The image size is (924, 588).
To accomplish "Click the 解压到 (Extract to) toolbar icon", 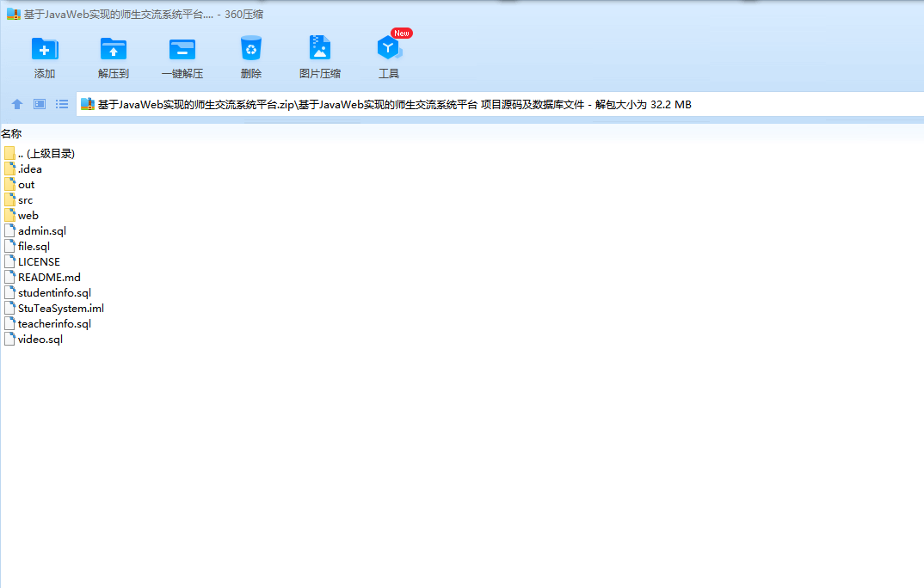I will (x=114, y=49).
